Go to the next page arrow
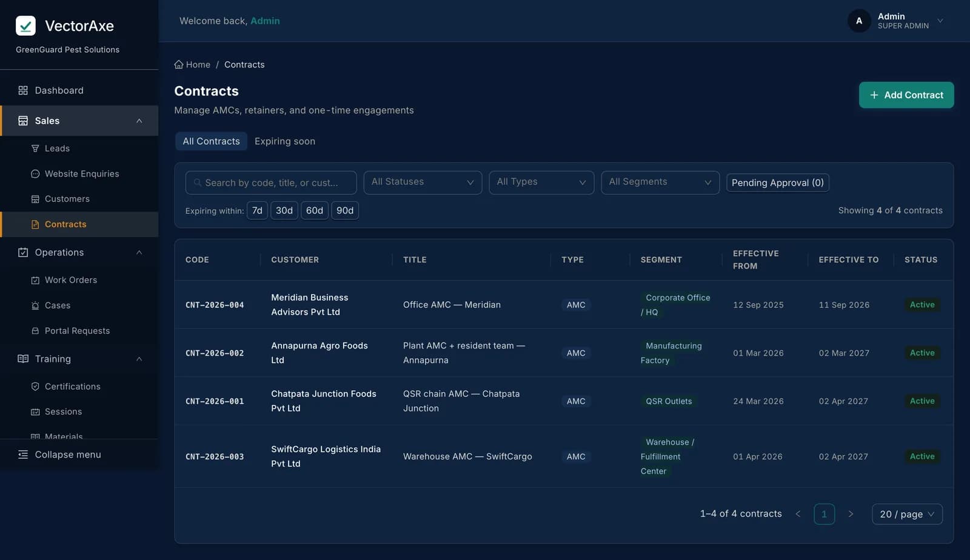The image size is (970, 560). [x=851, y=514]
